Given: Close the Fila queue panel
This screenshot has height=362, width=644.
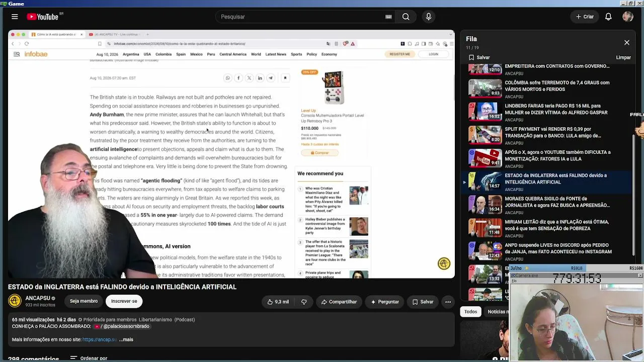Looking at the screenshot, I should tap(627, 43).
